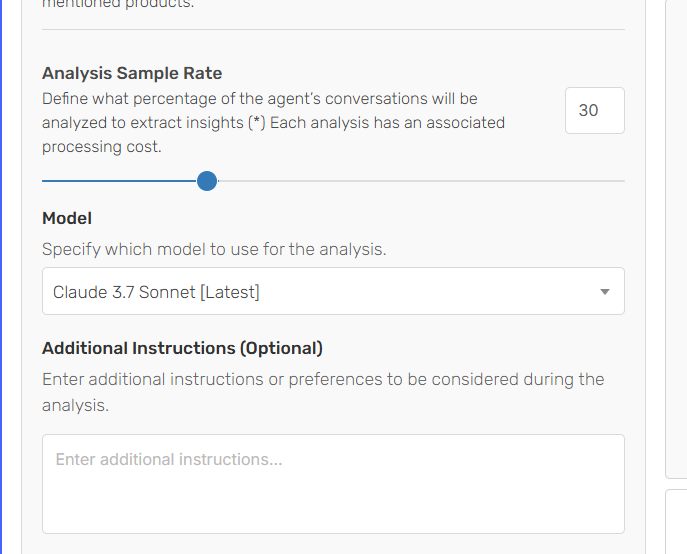Click the 'Claude 3.7 Sonnet [Latest]' text

click(156, 292)
